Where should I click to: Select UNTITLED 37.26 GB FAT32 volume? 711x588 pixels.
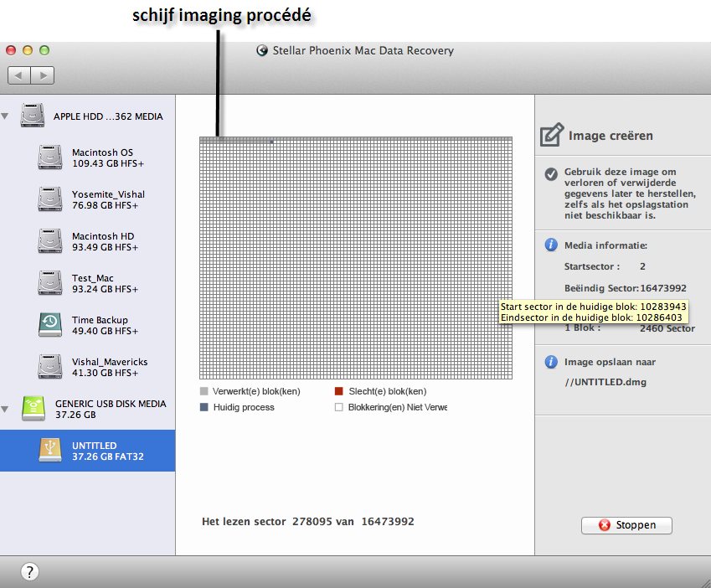[x=88, y=451]
